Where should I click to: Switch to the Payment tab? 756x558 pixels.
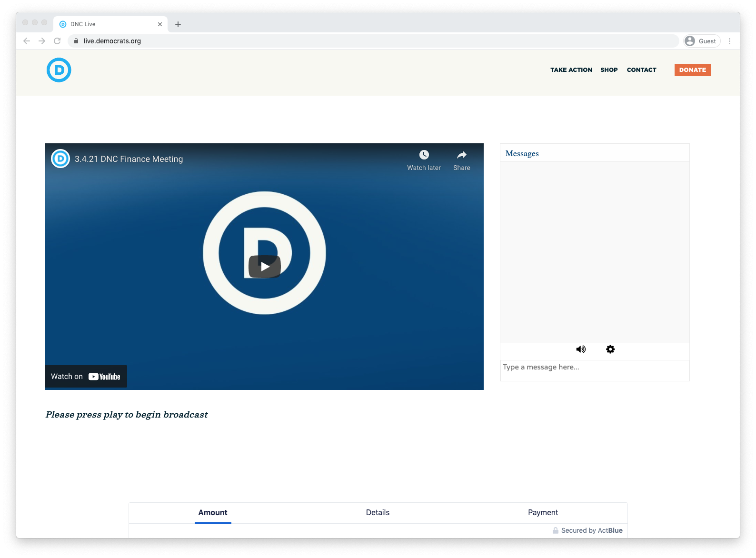click(543, 513)
